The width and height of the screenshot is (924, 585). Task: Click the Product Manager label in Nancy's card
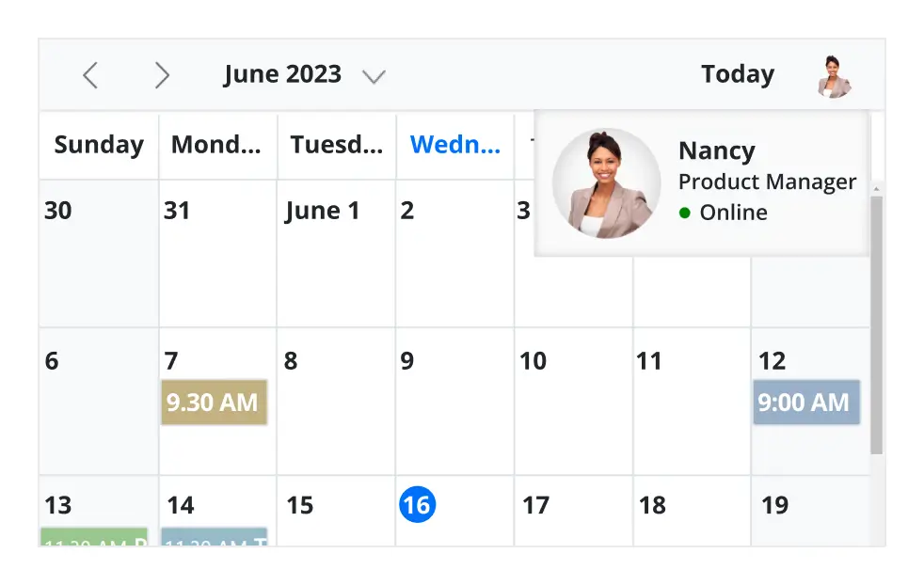click(x=767, y=182)
